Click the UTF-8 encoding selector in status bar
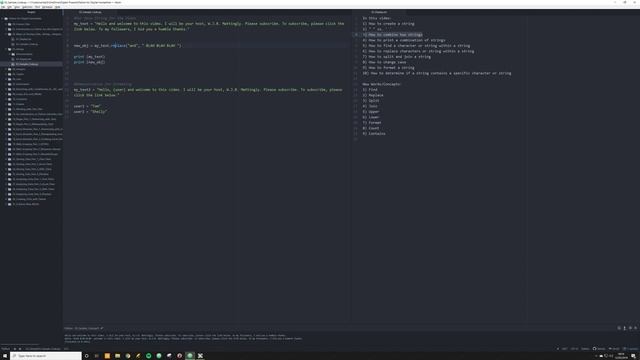Image resolution: width=640 pixels, height=360 pixels. 574,349
